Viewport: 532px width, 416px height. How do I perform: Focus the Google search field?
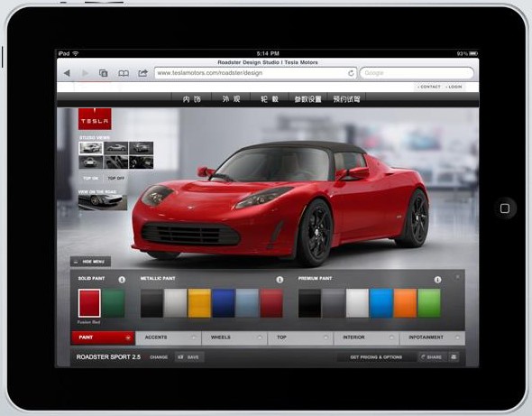pos(417,73)
